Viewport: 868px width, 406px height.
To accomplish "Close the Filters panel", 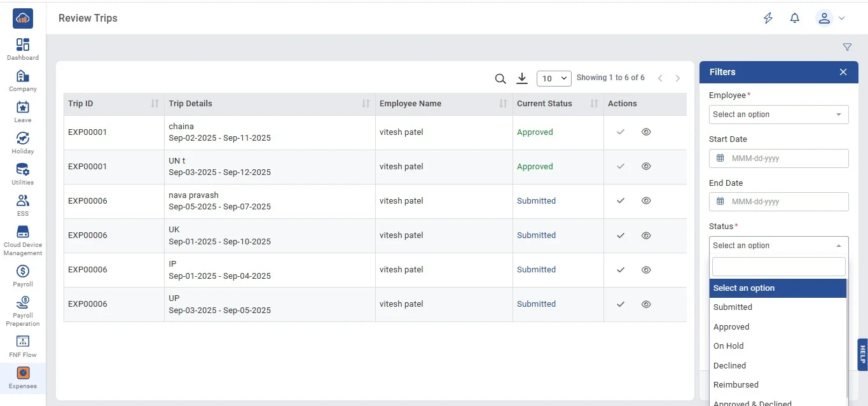I will pyautogui.click(x=843, y=72).
